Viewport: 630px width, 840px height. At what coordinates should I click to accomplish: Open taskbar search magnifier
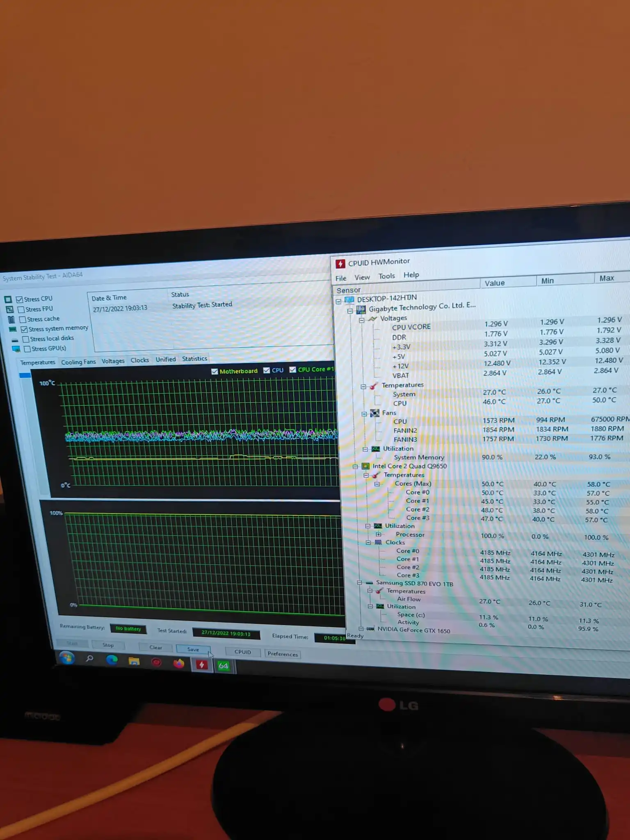coord(89,659)
